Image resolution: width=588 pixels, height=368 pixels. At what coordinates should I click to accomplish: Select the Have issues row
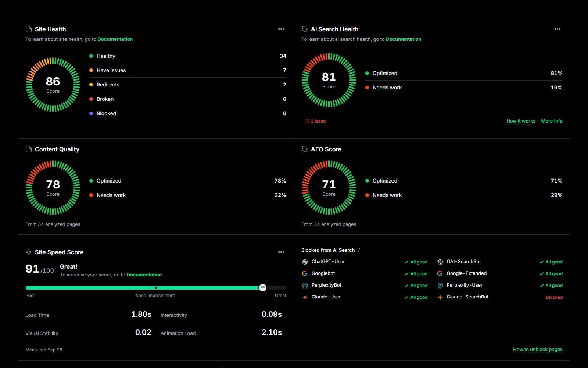click(x=188, y=70)
